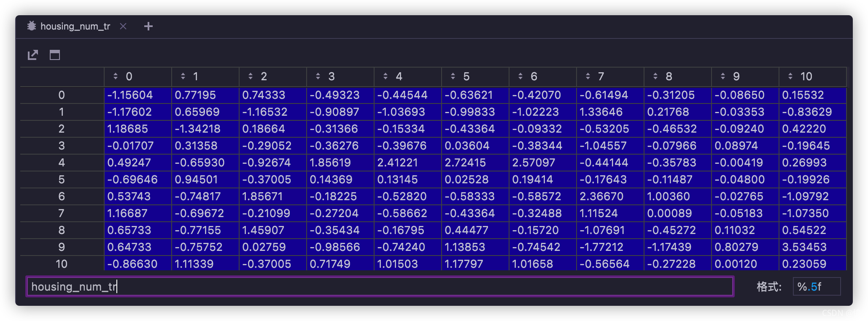The width and height of the screenshot is (868, 321).
Task: Sort by column 10 header arrows
Action: coord(790,76)
